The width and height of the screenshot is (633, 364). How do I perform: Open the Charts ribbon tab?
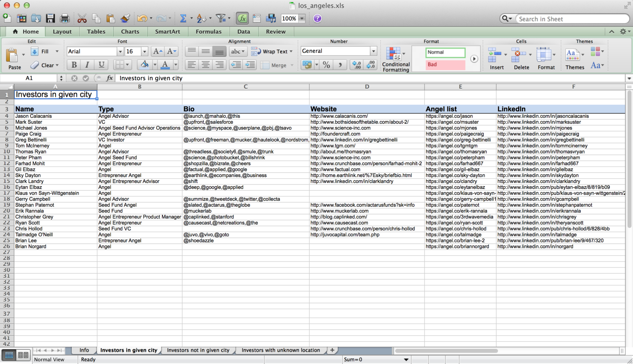pos(130,32)
